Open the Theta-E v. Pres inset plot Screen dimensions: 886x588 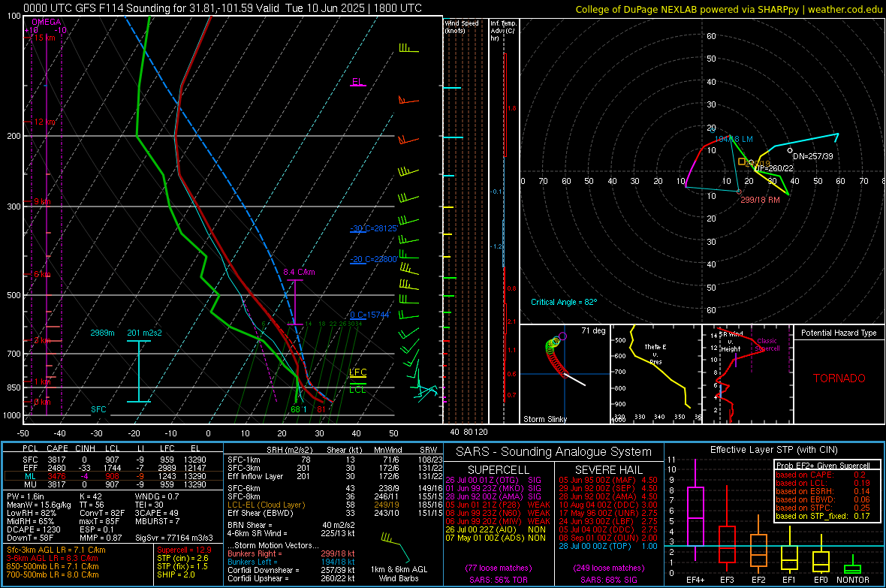point(655,374)
